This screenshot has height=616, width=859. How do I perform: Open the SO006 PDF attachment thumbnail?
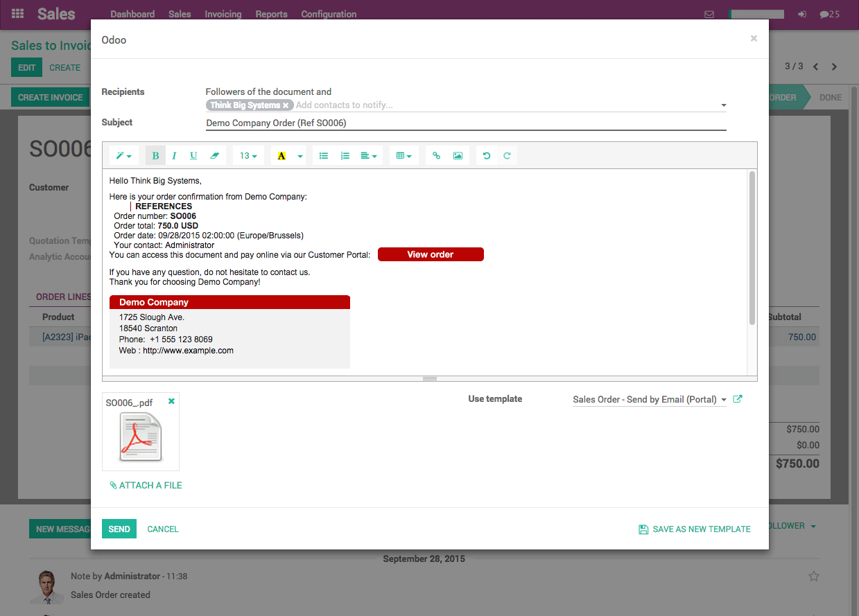pos(141,437)
